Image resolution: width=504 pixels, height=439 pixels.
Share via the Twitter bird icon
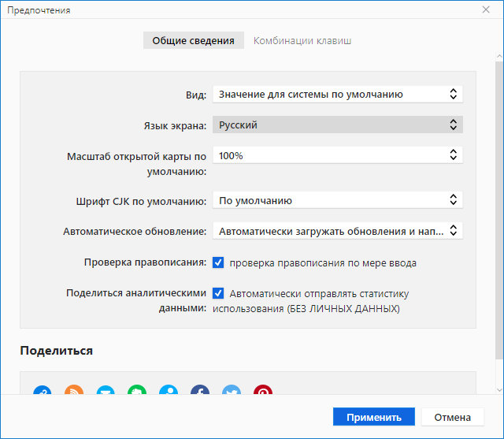[x=232, y=392]
